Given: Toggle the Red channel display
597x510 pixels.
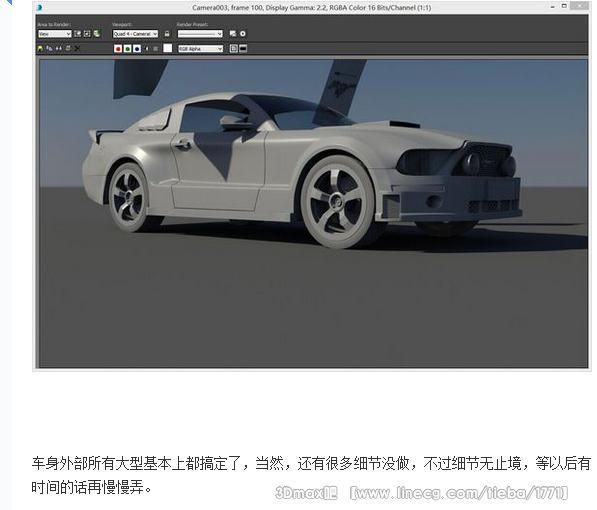Looking at the screenshot, I should [x=118, y=49].
